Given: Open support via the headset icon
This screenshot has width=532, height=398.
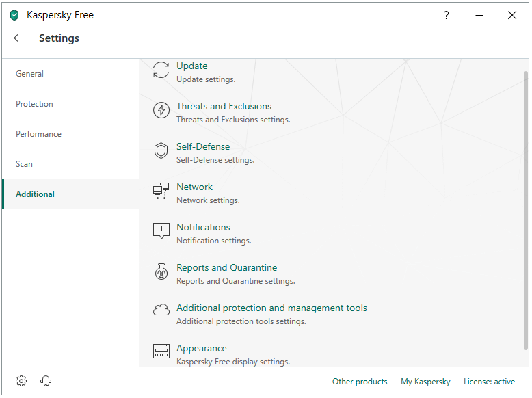Looking at the screenshot, I should 46,381.
